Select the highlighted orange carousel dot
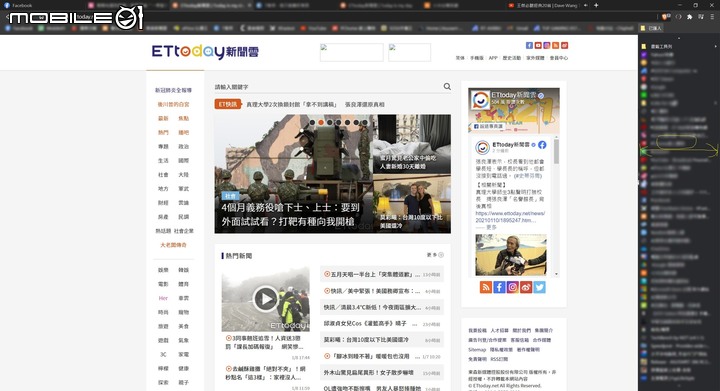The width and height of the screenshot is (720, 391). 321,123
